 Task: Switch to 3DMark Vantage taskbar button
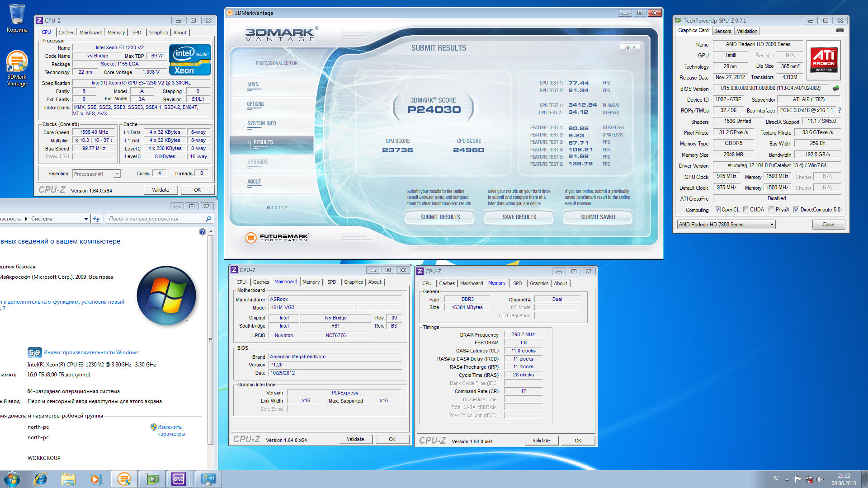coord(124,479)
